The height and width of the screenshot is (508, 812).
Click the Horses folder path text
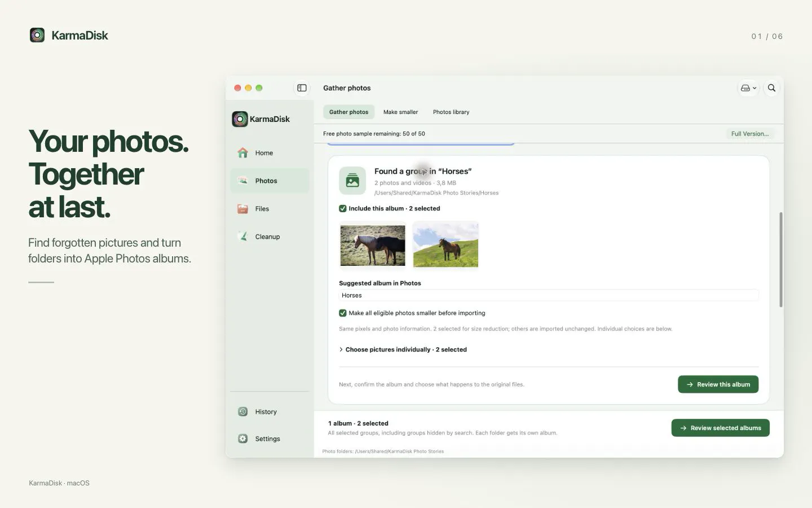click(436, 193)
